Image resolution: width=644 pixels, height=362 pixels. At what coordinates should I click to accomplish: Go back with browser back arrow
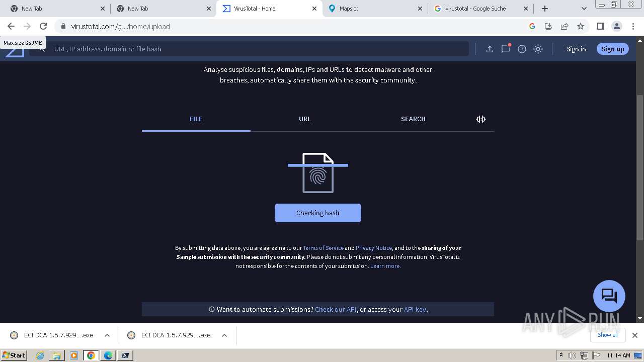[x=11, y=26]
